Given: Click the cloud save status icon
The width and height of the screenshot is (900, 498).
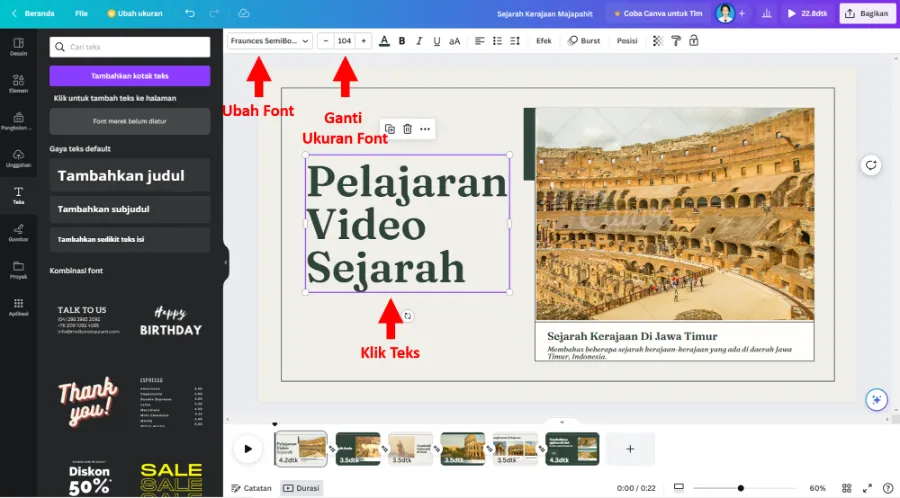Looking at the screenshot, I should pyautogui.click(x=243, y=13).
